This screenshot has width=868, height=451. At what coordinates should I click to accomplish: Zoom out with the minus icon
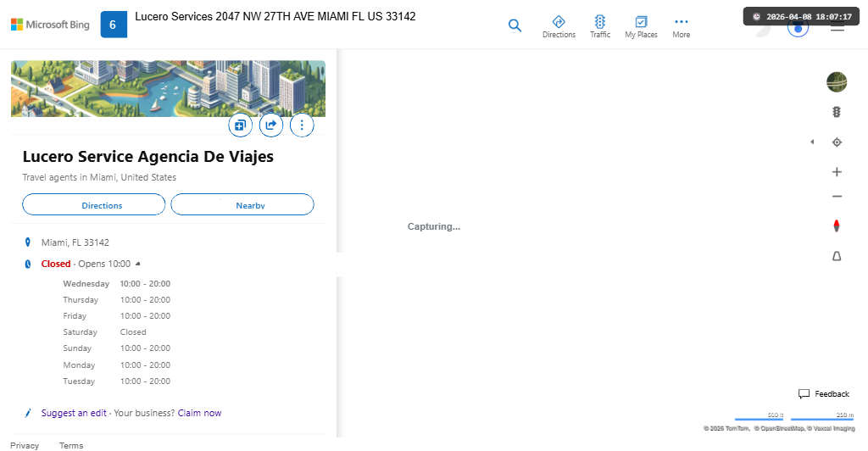pyautogui.click(x=837, y=197)
